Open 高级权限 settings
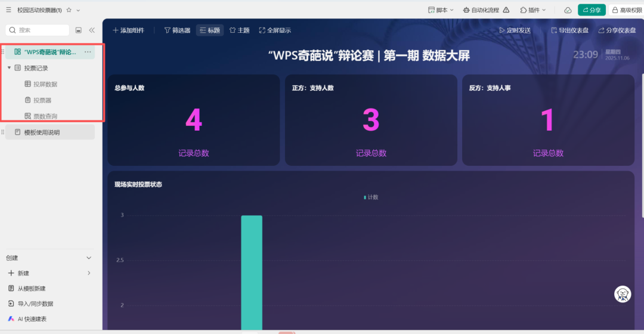The height and width of the screenshot is (334, 644). tap(627, 10)
